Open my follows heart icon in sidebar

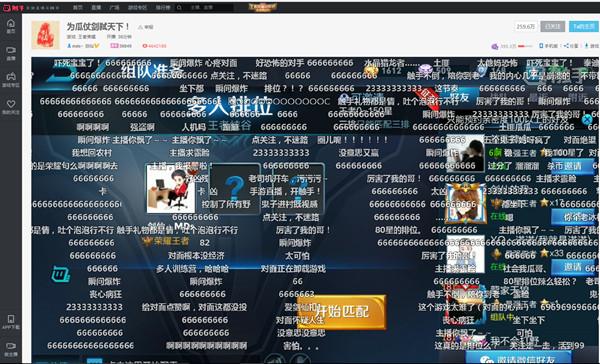pyautogui.click(x=11, y=104)
